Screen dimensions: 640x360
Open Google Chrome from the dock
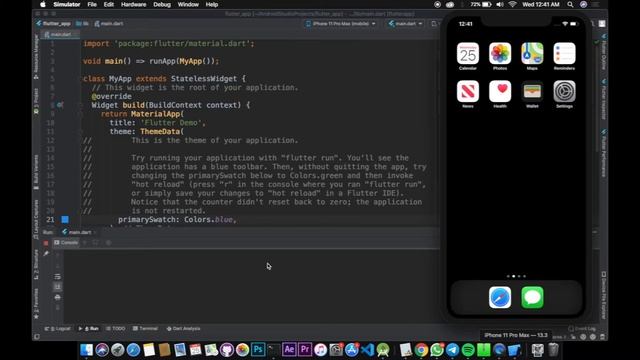pyautogui.click(x=421, y=350)
